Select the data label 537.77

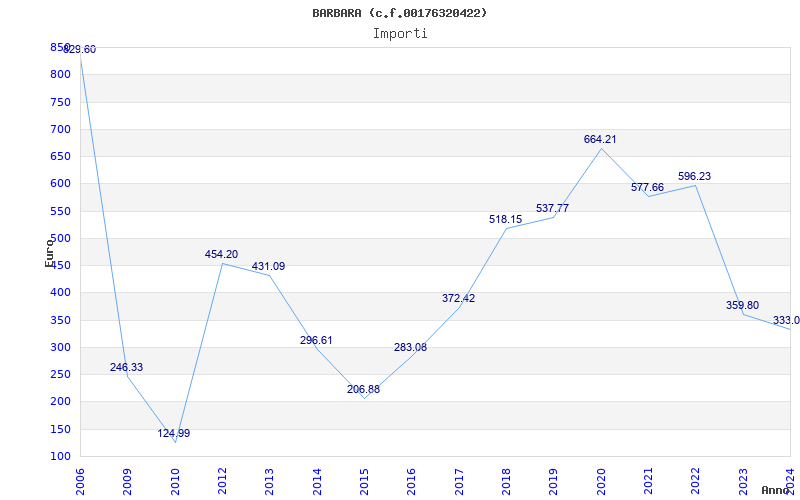click(553, 209)
